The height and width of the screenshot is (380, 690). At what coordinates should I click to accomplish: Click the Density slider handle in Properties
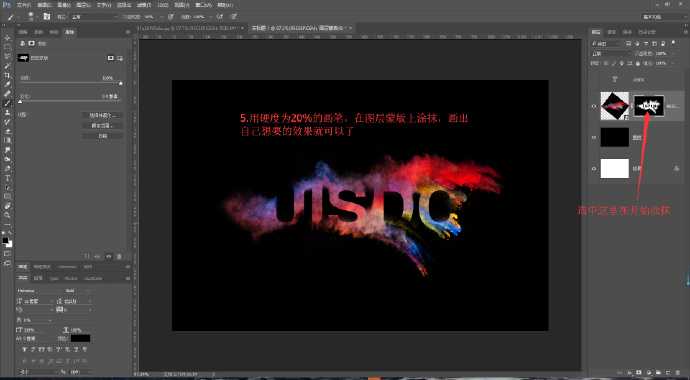click(121, 83)
